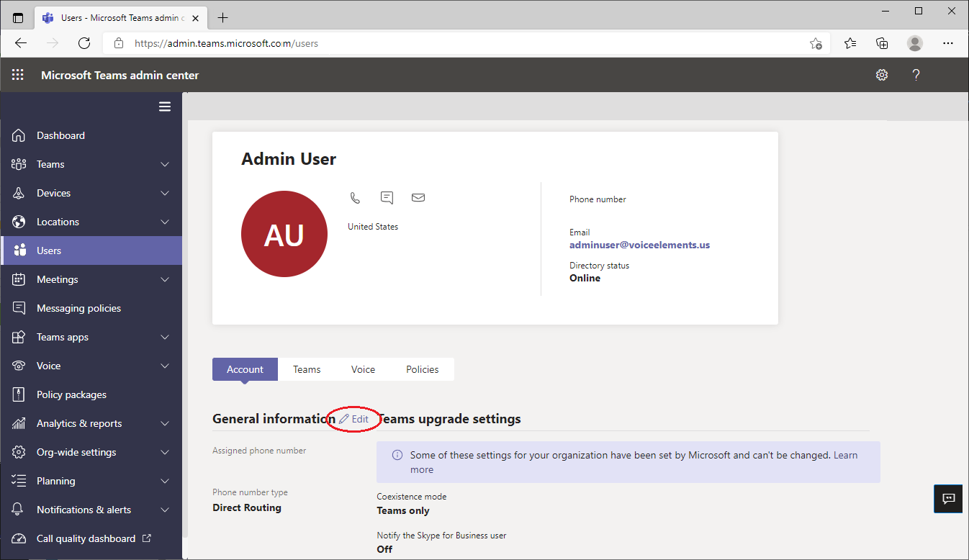Go back in the browser
Screen dimensions: 969x560
pyautogui.click(x=21, y=43)
